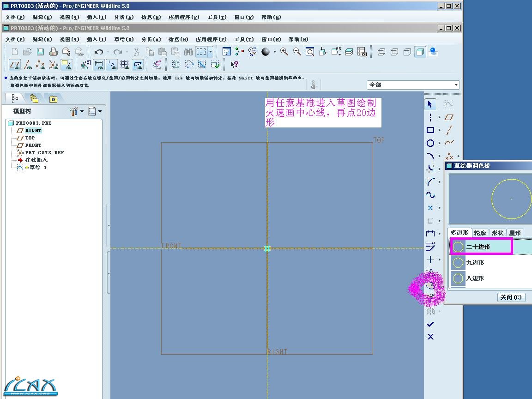Open the 帮助(H) menu in outer window
This screenshot has width=532, height=399.
coord(271,17)
